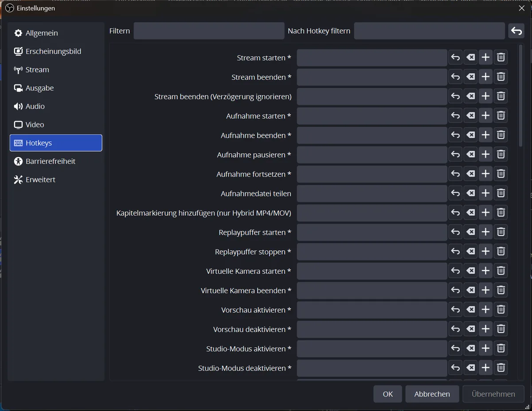532x411 pixels.
Task: Reset the Aufnahme fortsetzen hotkey
Action: tap(455, 174)
